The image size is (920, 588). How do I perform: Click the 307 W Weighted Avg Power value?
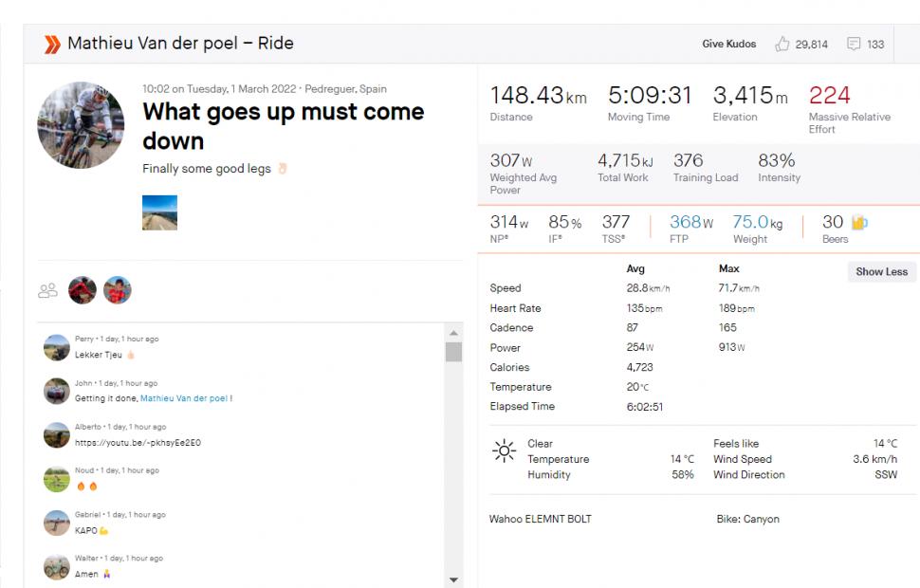click(x=511, y=160)
